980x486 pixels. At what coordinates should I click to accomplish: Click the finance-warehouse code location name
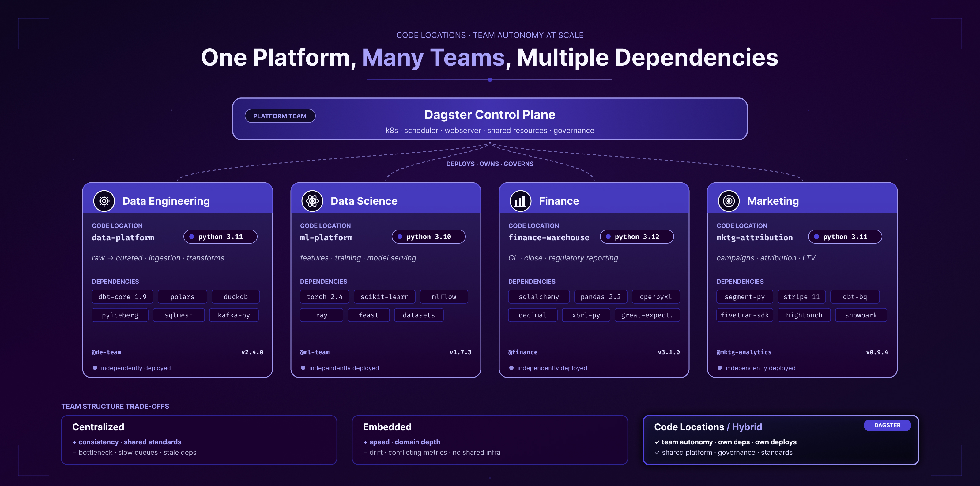549,237
